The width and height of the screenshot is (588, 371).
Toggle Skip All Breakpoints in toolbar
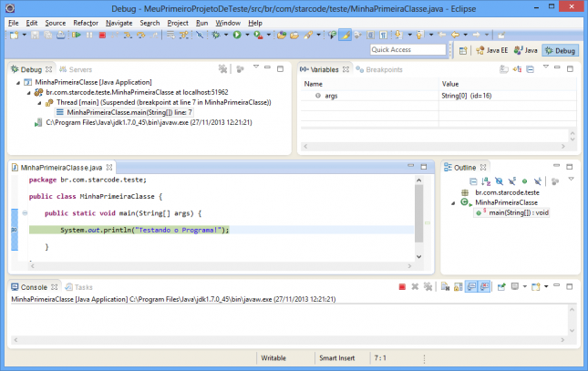click(200, 35)
